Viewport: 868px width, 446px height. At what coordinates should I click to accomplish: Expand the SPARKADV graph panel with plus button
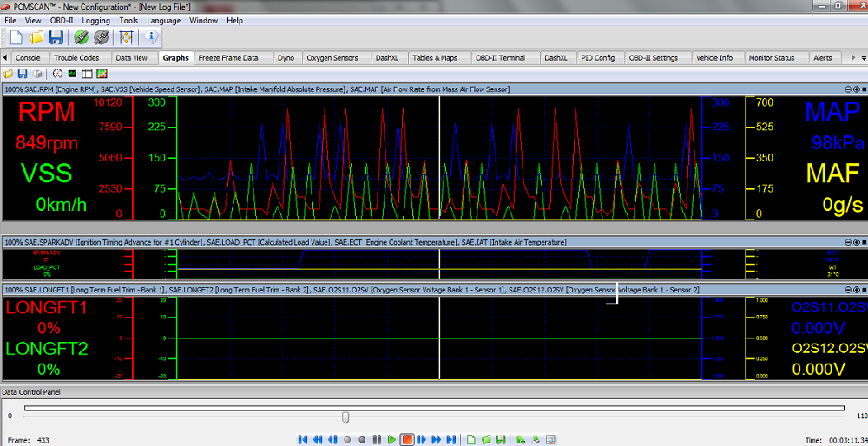tap(856, 242)
